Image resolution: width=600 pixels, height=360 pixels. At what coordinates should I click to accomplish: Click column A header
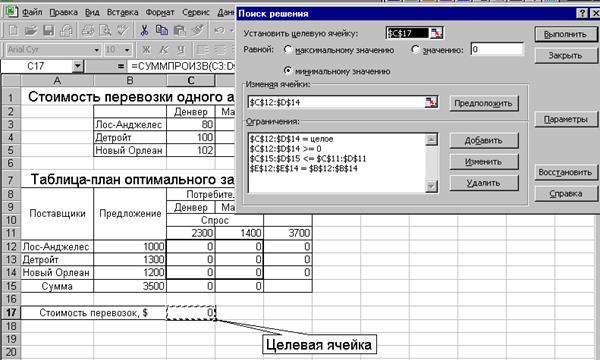[x=57, y=80]
